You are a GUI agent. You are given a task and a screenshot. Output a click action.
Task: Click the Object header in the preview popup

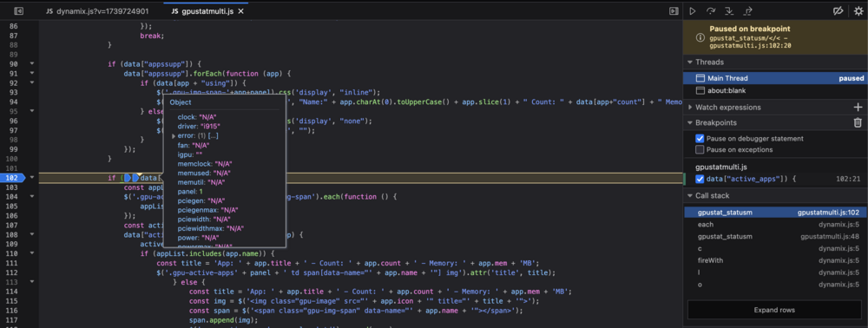coord(180,102)
